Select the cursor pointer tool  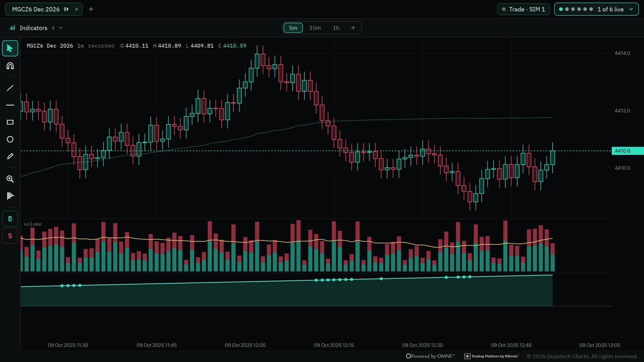click(10, 48)
